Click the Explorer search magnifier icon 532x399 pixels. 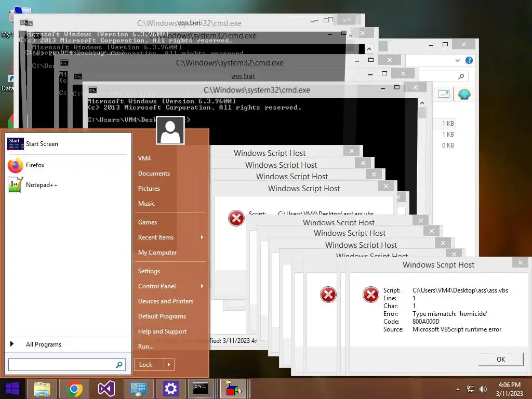click(461, 76)
